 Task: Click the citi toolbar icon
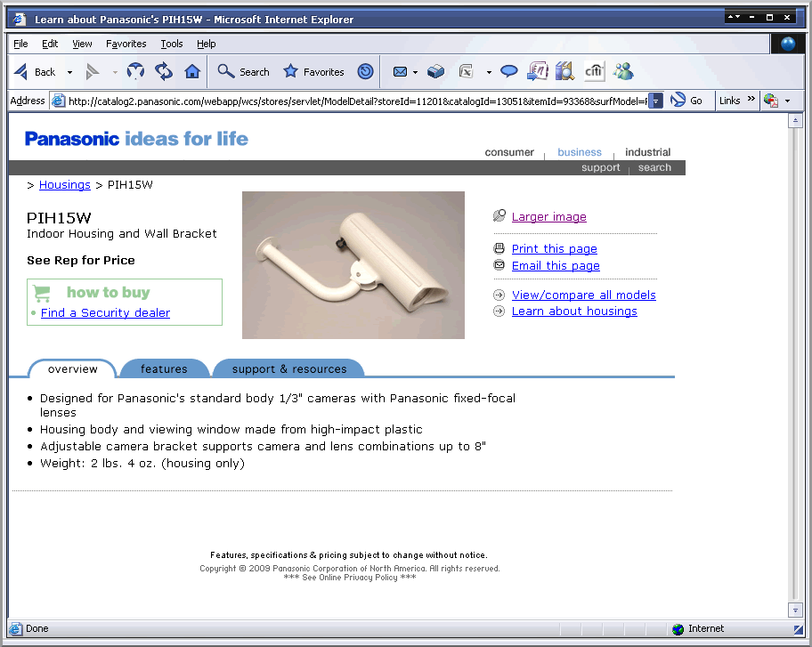point(594,71)
